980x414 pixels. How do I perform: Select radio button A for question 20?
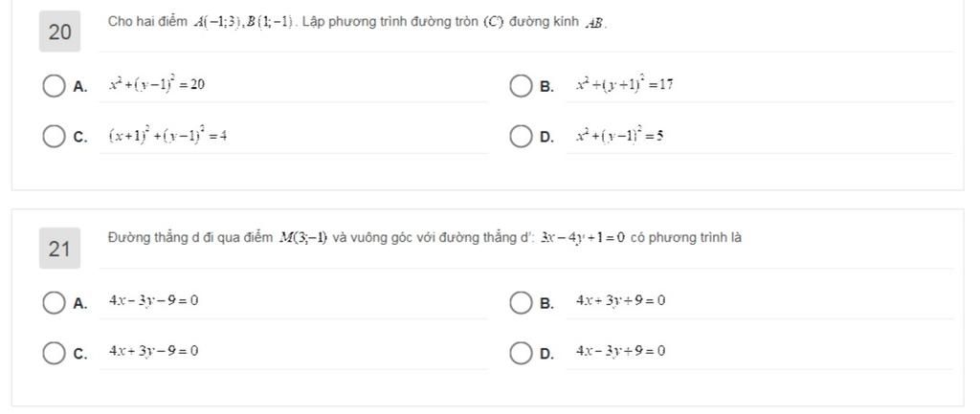coord(54,86)
